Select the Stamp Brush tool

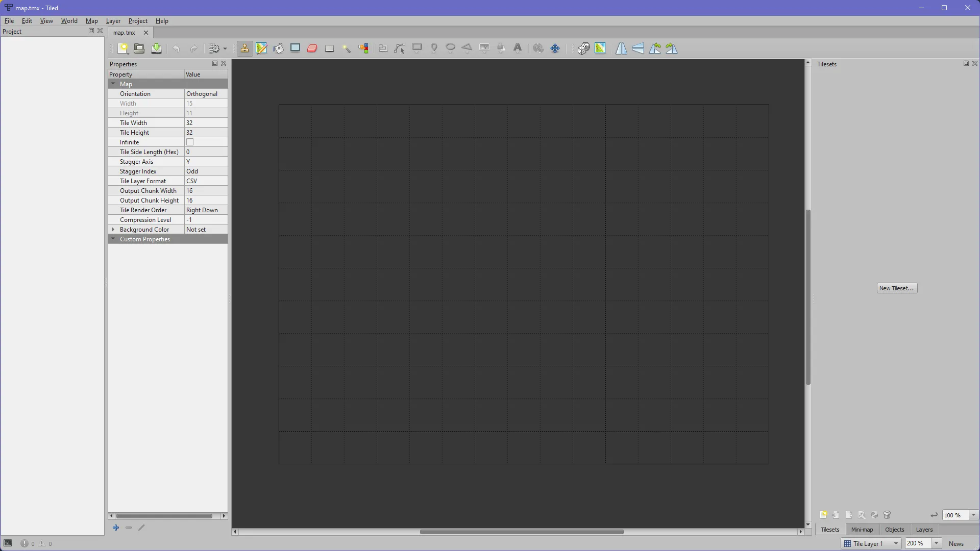pos(244,48)
